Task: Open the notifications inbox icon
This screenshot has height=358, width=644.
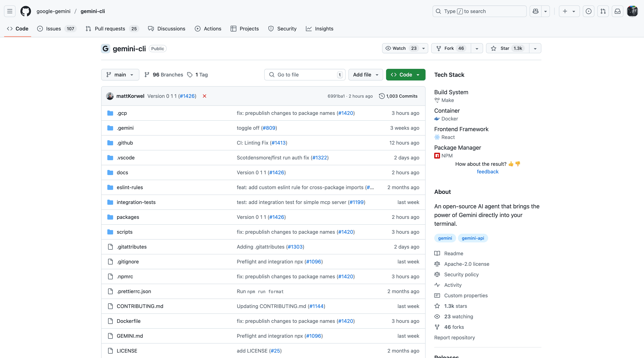Action: (x=618, y=11)
